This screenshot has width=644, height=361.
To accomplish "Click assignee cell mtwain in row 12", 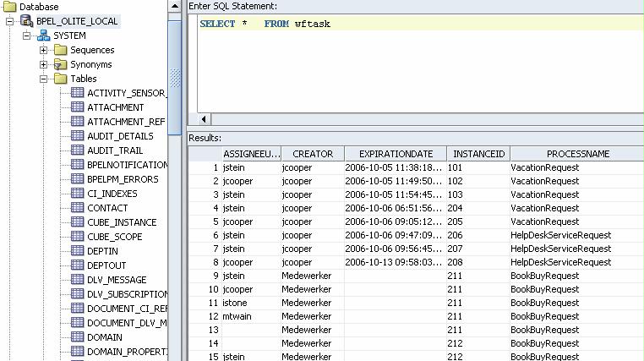I will coord(237,317).
